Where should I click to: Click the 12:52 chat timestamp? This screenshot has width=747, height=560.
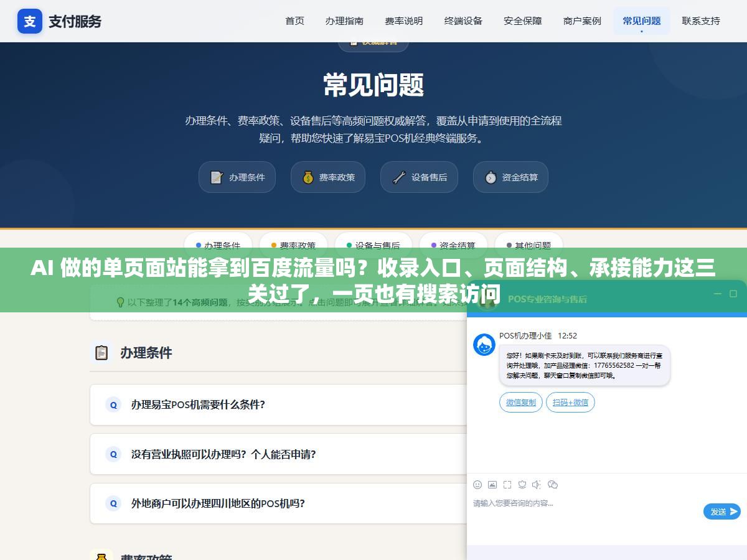(x=567, y=336)
